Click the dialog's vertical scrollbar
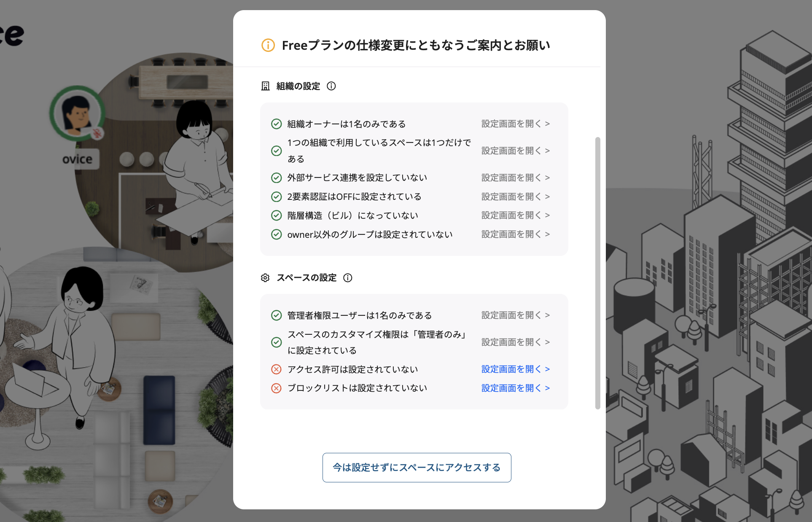This screenshot has height=522, width=812. click(x=597, y=273)
